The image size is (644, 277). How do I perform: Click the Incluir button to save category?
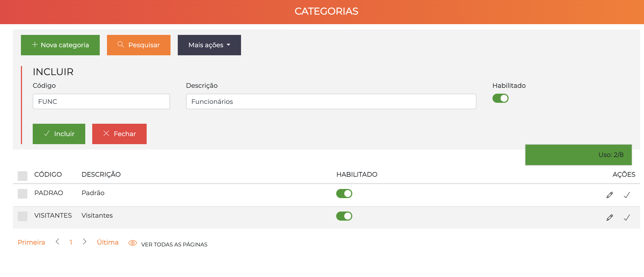tap(59, 134)
